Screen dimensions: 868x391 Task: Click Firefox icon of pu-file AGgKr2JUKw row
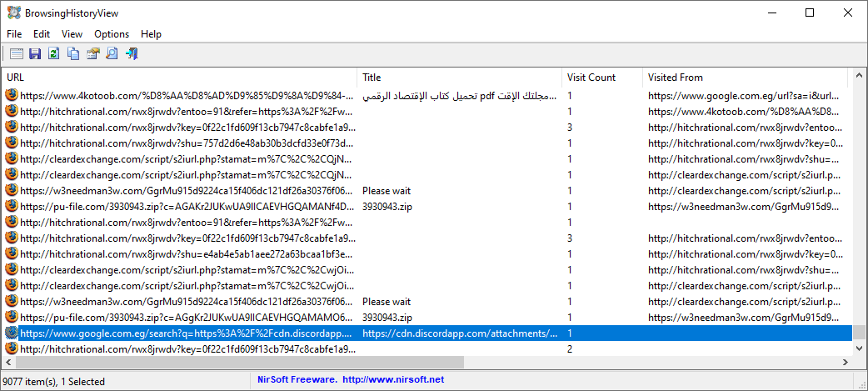point(12,318)
